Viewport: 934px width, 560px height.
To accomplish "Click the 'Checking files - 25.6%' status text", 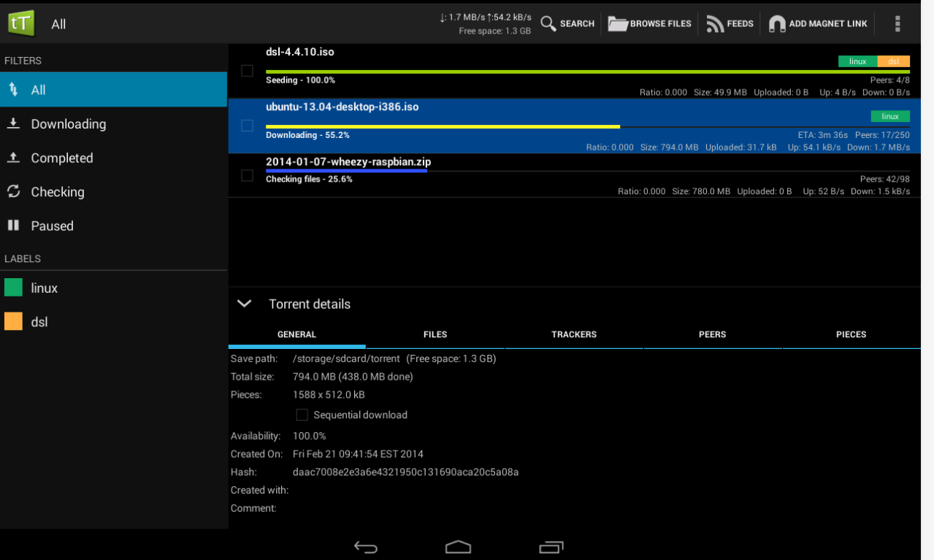I will (x=309, y=179).
